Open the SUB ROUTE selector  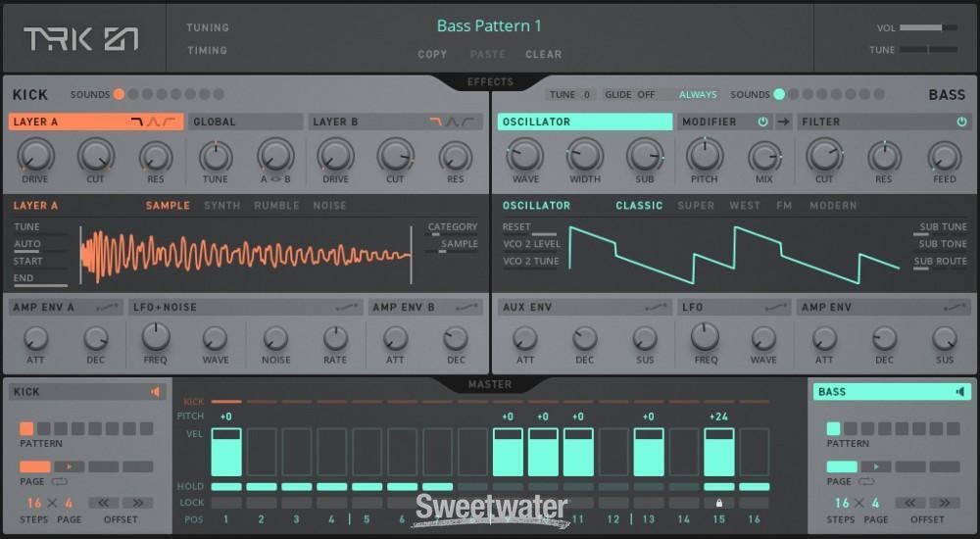coord(940,262)
